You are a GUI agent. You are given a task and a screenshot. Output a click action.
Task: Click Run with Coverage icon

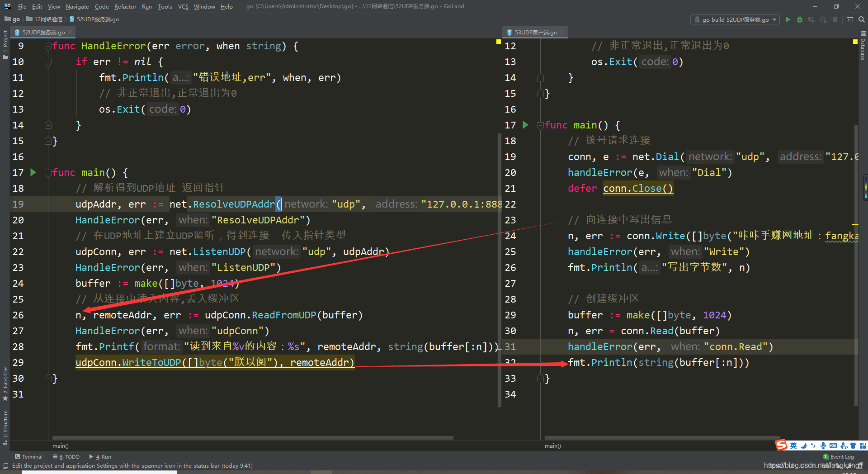point(811,19)
